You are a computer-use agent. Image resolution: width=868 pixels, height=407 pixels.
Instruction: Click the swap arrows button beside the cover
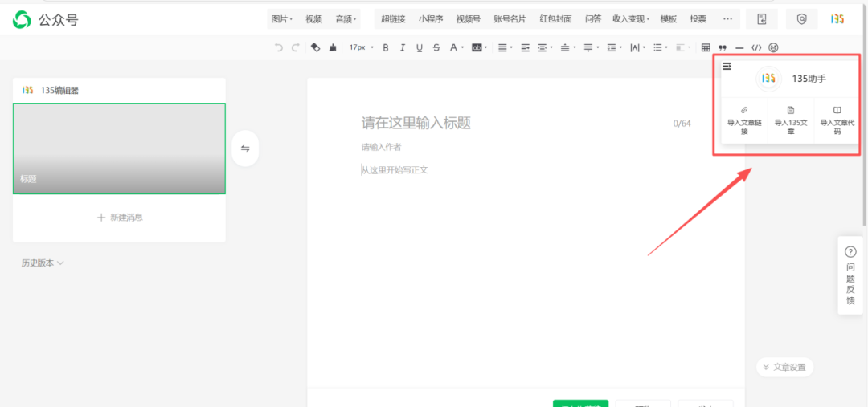(x=245, y=149)
